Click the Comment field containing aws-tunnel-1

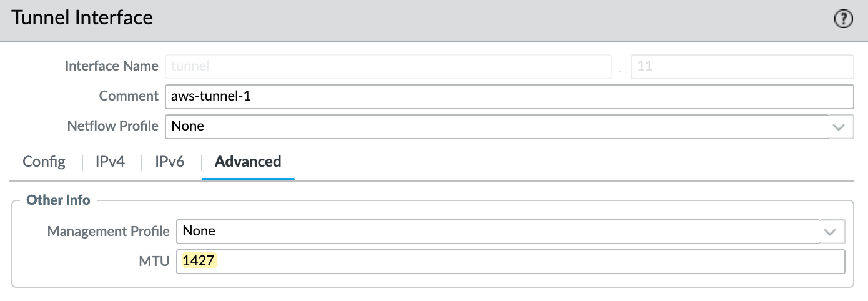coord(509,96)
